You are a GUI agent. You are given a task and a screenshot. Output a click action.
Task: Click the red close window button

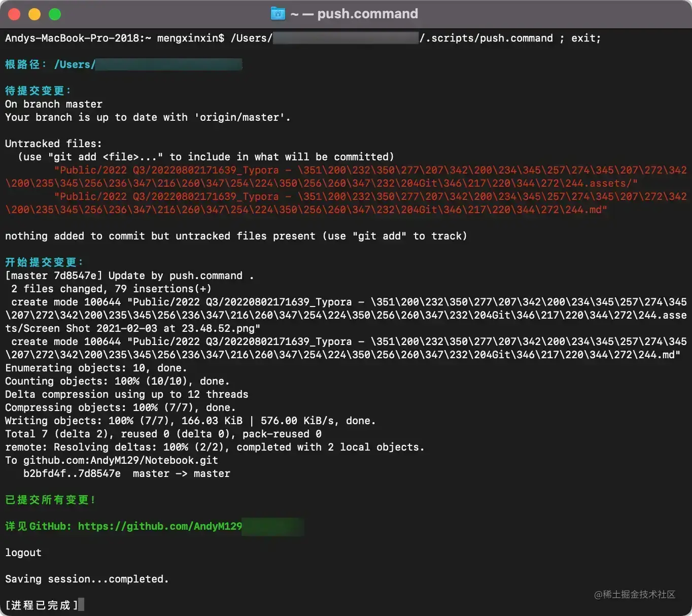tap(14, 14)
